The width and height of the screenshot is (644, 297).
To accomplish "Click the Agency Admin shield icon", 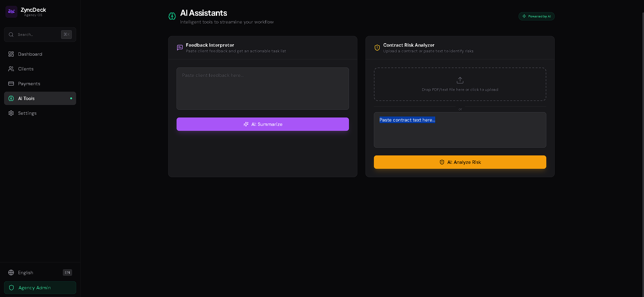I will click(x=11, y=288).
